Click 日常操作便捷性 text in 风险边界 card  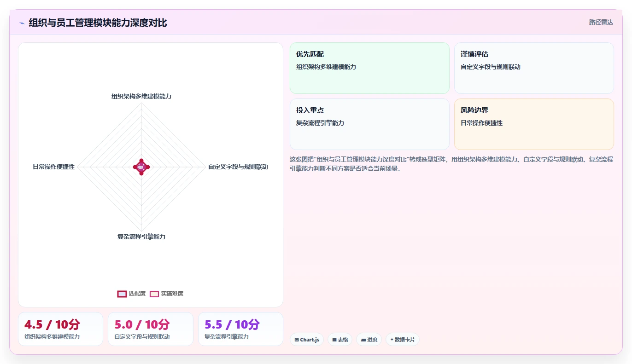(481, 123)
